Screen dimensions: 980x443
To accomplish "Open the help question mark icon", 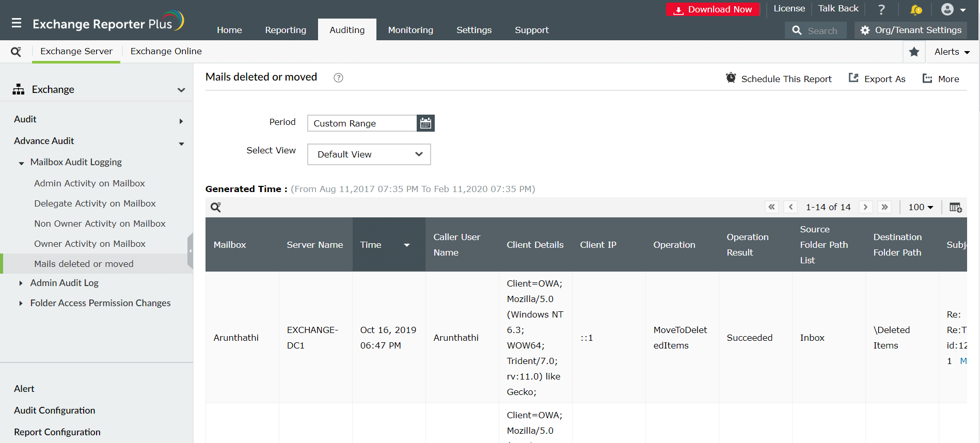I will pos(881,9).
